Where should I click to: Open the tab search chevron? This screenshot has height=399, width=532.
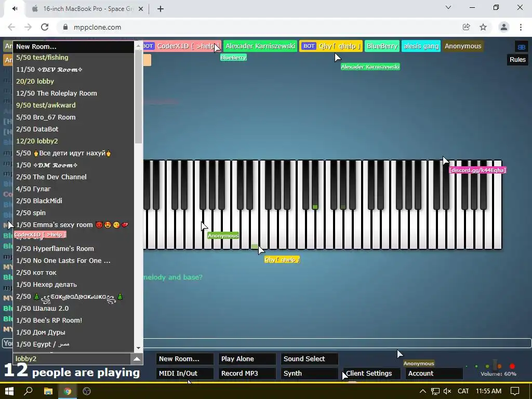point(448,7)
